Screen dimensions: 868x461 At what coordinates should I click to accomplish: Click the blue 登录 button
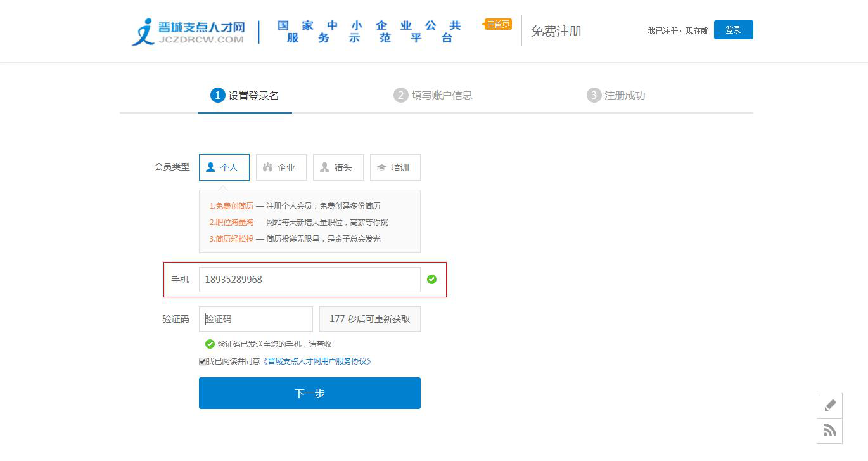[x=733, y=30]
